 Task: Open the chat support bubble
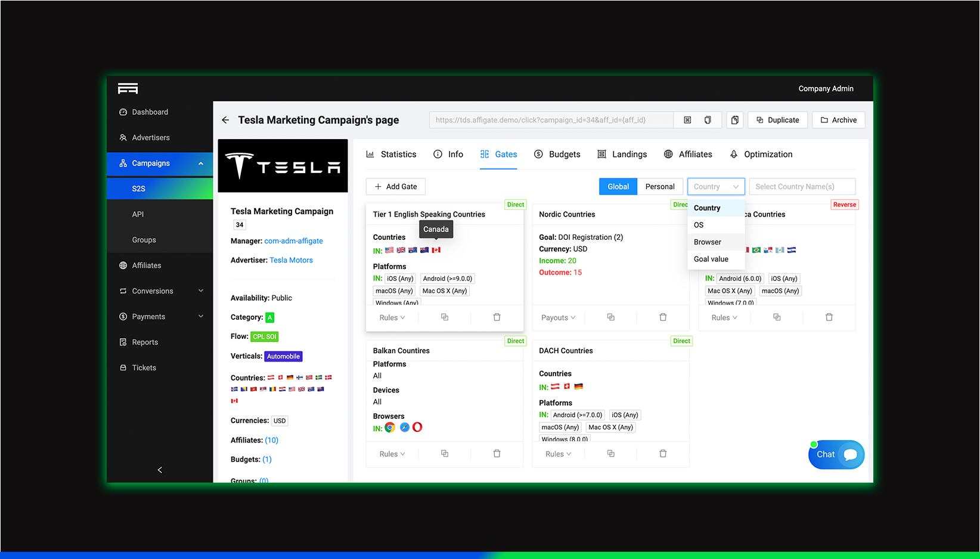(836, 454)
